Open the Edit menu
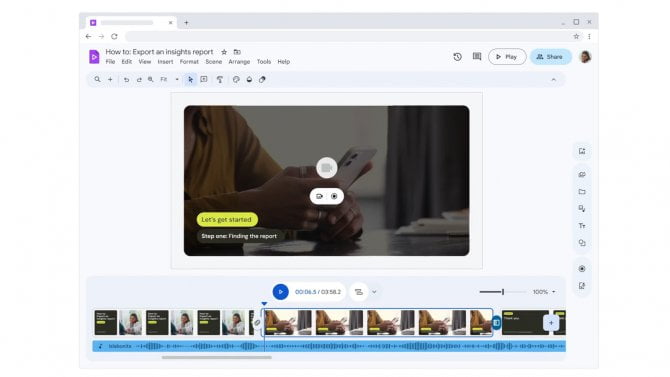The width and height of the screenshot is (670, 377). (126, 62)
